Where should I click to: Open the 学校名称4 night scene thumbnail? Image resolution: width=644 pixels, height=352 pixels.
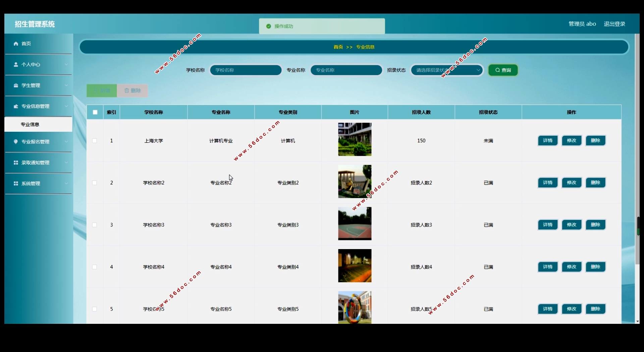pos(355,266)
